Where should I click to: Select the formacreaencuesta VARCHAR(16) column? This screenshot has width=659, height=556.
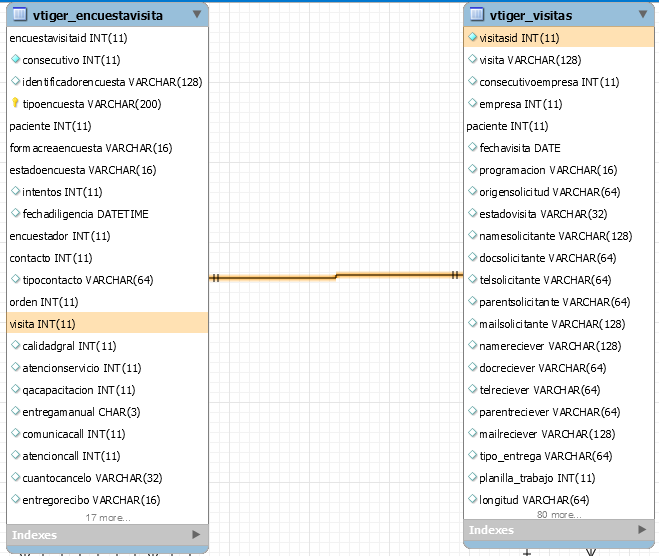107,148
